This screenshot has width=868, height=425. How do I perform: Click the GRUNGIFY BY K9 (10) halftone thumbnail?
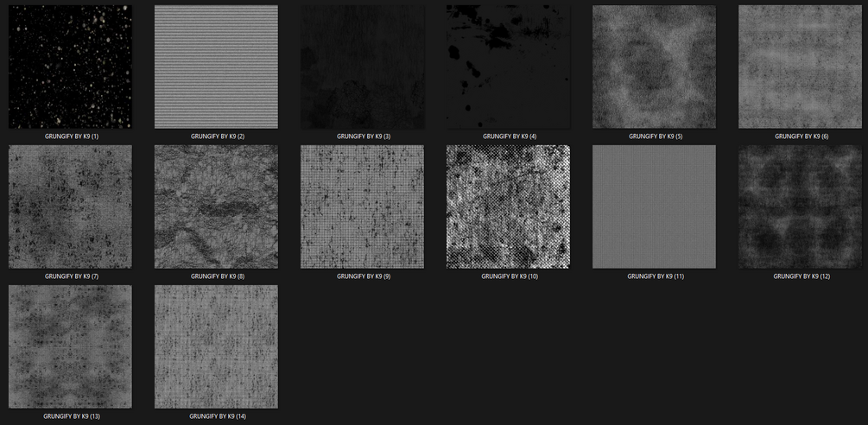(x=508, y=207)
